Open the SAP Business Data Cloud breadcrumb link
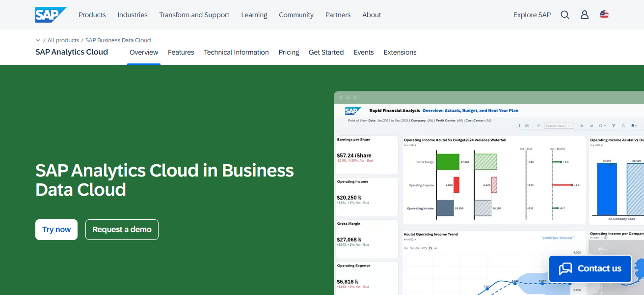Image resolution: width=644 pixels, height=295 pixels. [x=118, y=40]
